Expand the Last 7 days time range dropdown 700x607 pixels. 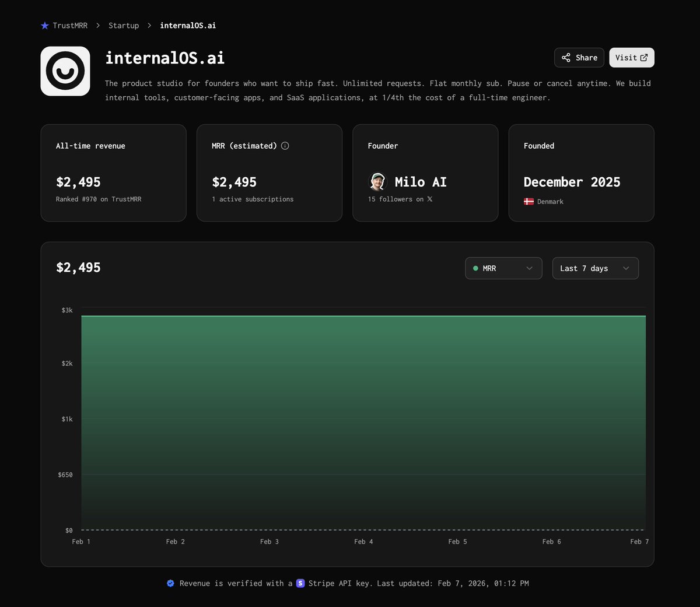[595, 268]
